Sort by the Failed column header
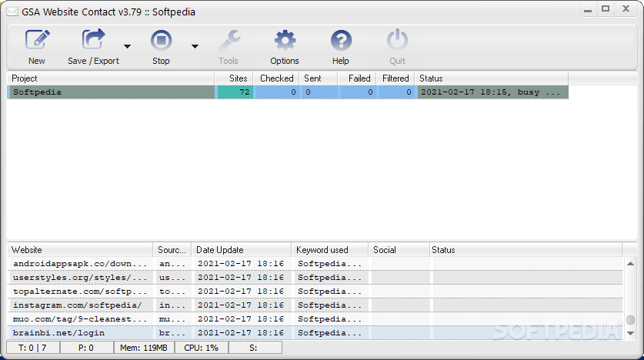This screenshot has width=644, height=360. click(357, 78)
